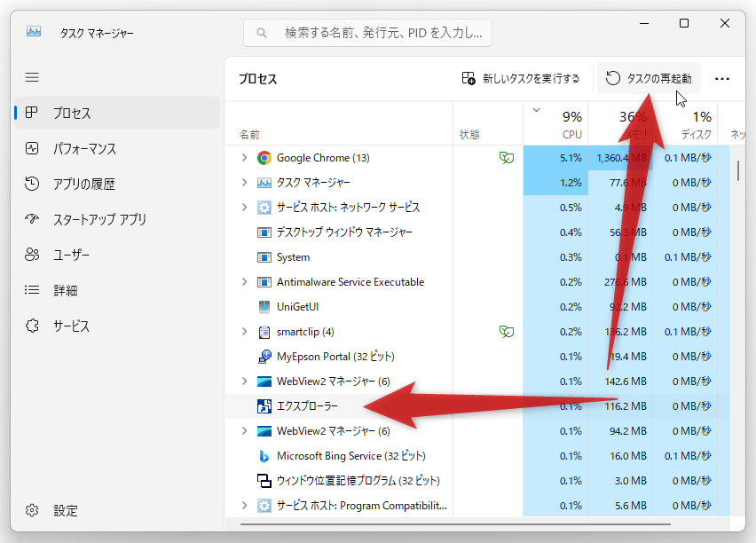Sort by the 状態 column header

(488, 124)
